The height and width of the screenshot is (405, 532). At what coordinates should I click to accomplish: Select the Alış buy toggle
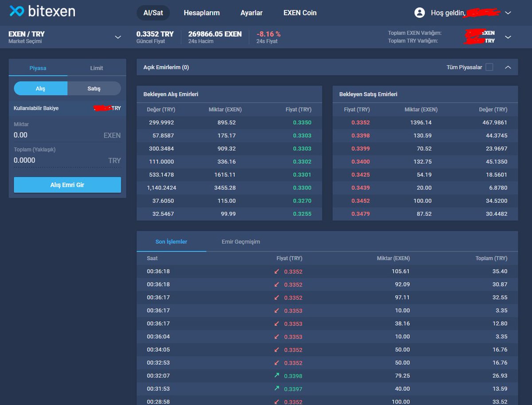(41, 88)
